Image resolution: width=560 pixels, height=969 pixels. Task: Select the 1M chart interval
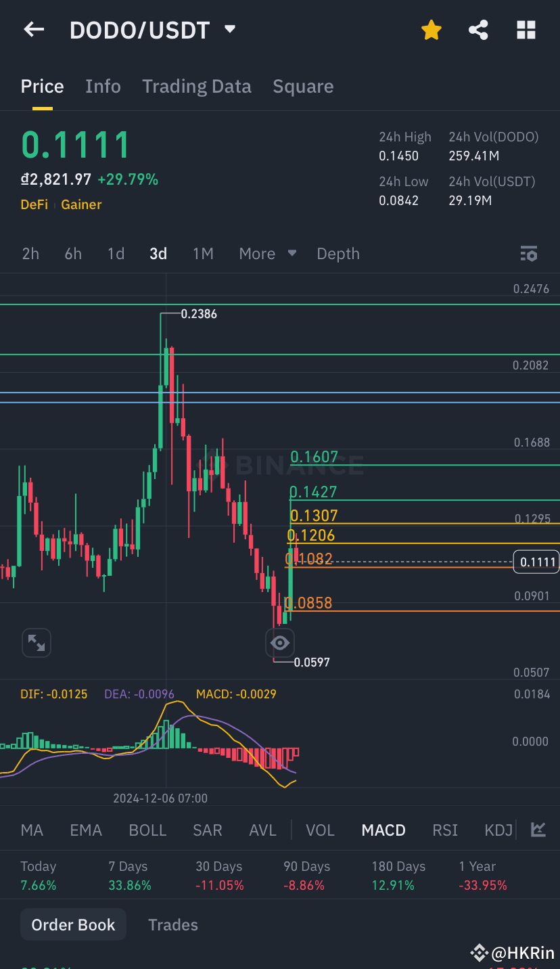(203, 254)
